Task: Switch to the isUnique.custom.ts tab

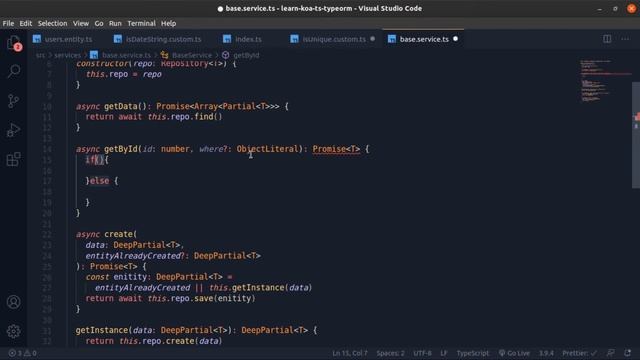Action: coord(334,39)
